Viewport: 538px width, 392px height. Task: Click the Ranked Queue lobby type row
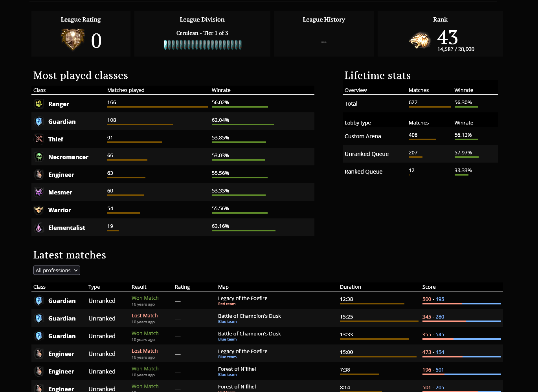420,171
